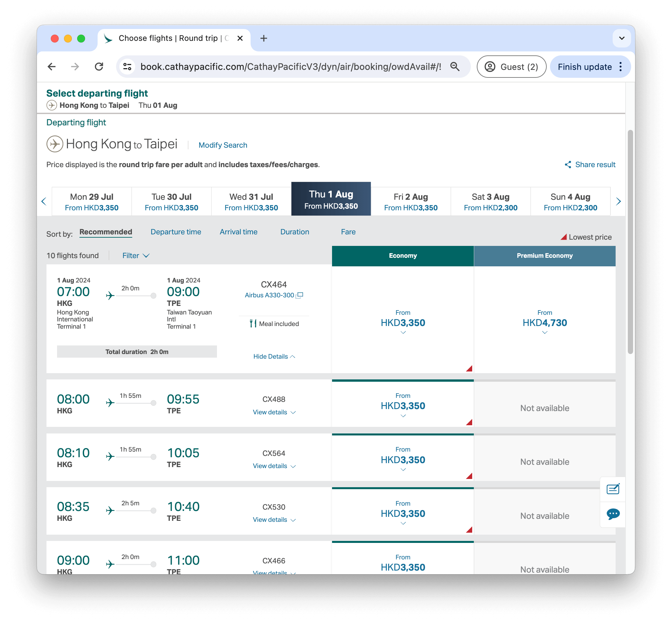The image size is (672, 623).
Task: Expand the Filter dropdown
Action: click(136, 255)
